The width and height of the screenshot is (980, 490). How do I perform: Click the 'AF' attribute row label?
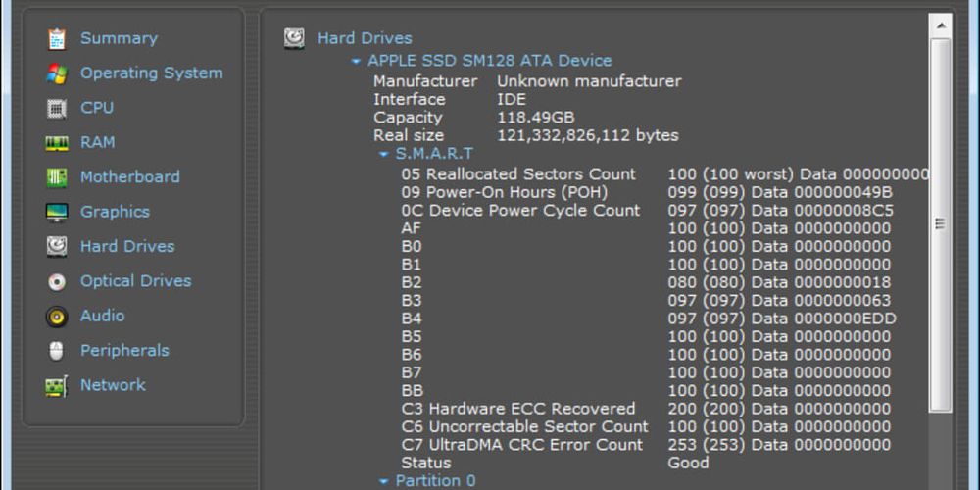point(411,228)
